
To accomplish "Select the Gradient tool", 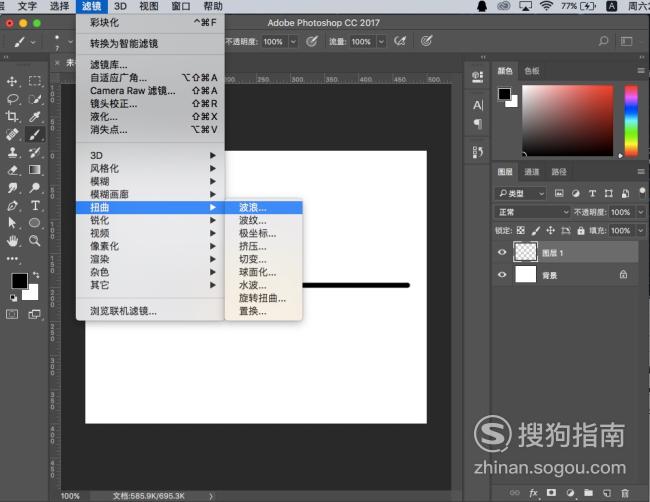I will coord(34,170).
